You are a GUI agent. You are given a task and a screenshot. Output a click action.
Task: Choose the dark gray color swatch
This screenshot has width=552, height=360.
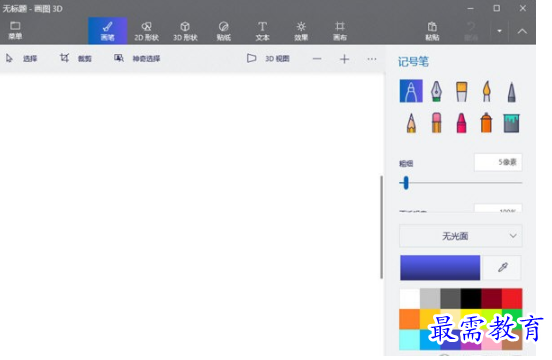point(451,299)
